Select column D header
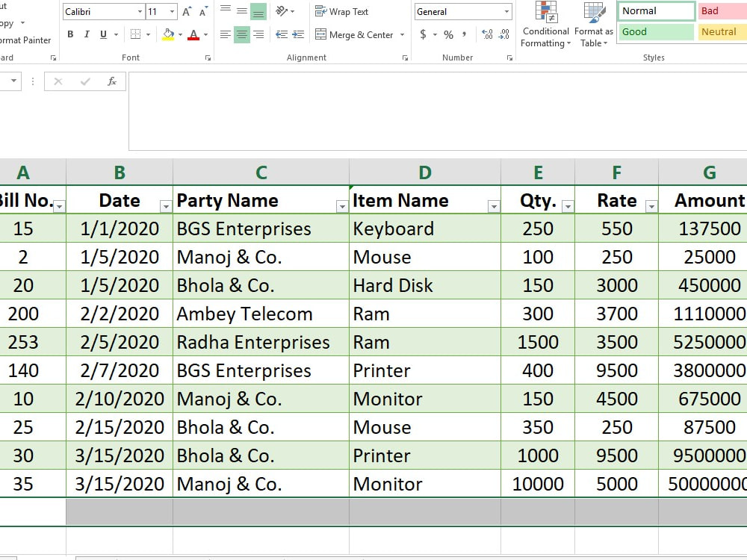Image resolution: width=747 pixels, height=560 pixels. (425, 172)
